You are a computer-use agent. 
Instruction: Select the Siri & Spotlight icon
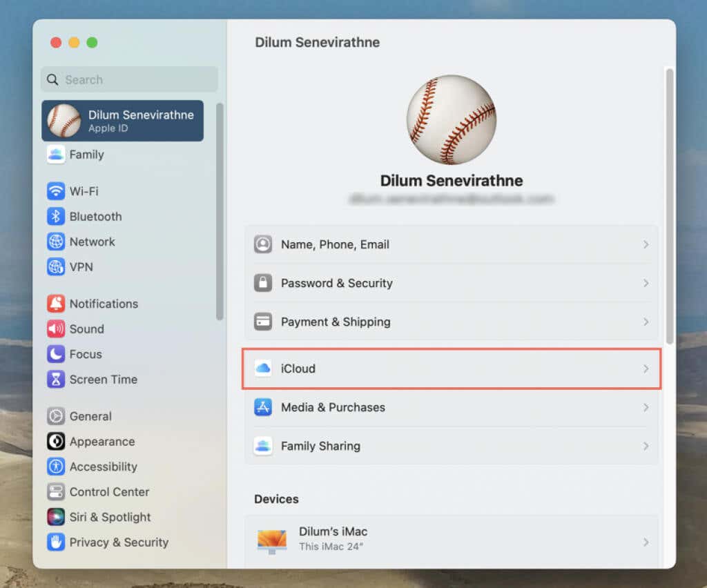click(56, 517)
